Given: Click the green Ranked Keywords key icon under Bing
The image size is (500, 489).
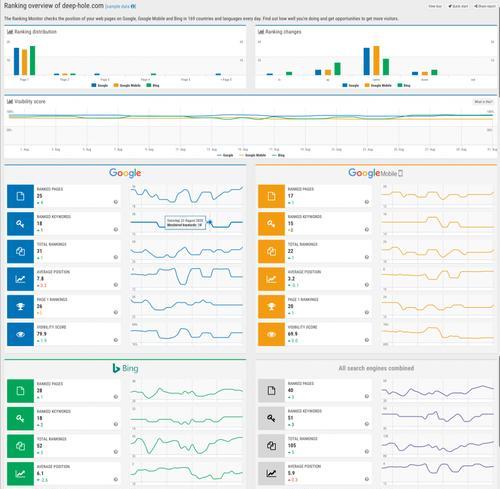Looking at the screenshot, I should 20,419.
